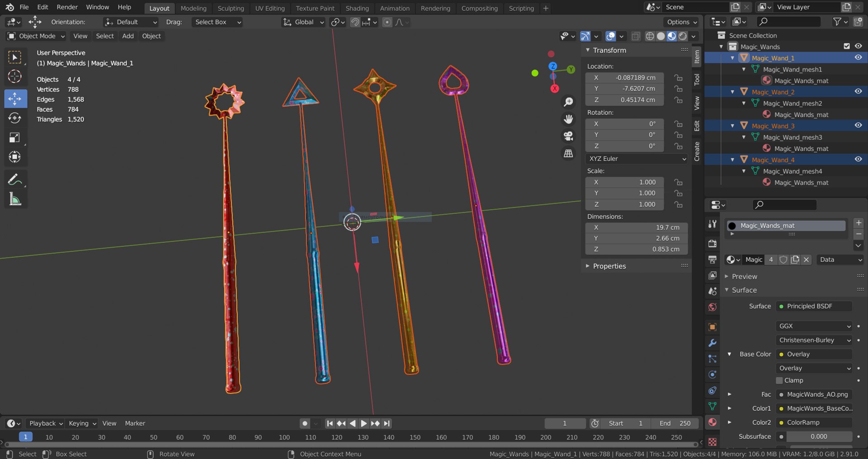
Task: Open the Scene properties tab icon
Action: click(x=712, y=291)
